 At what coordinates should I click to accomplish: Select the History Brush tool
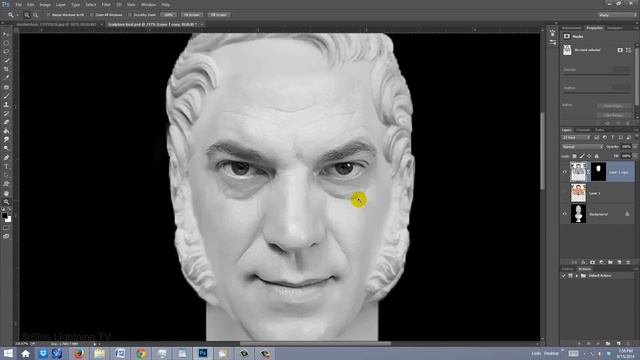[6, 113]
